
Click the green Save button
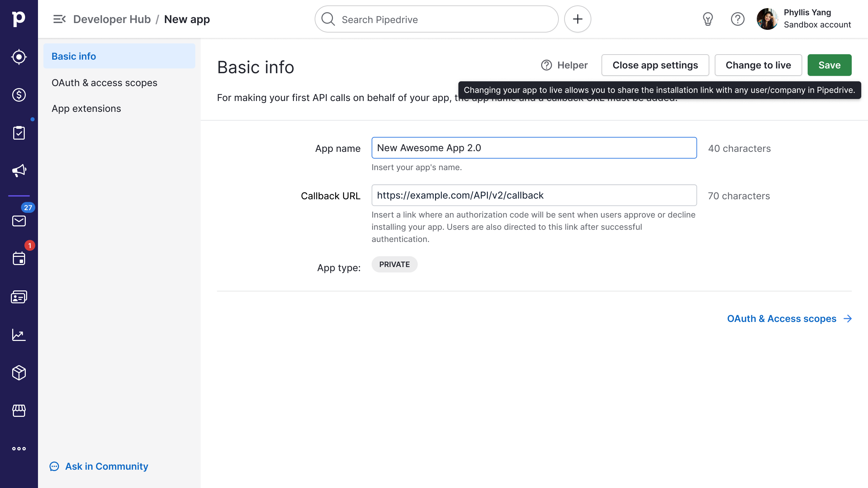click(829, 65)
